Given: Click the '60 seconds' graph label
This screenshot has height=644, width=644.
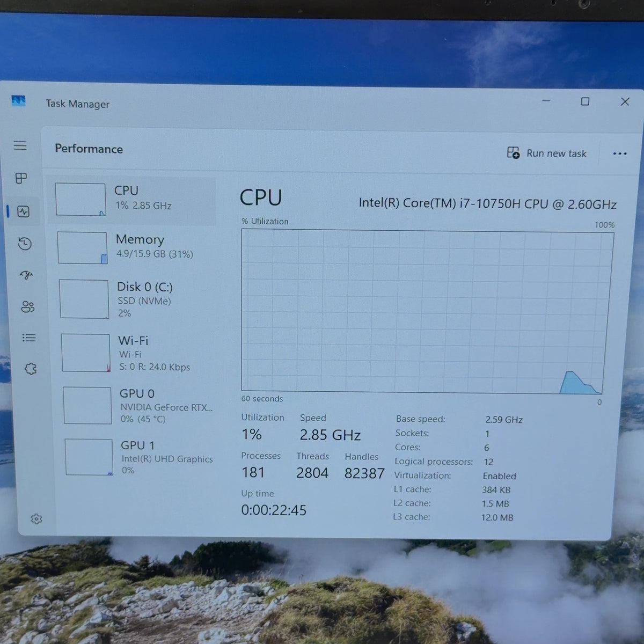Looking at the screenshot, I should pyautogui.click(x=262, y=399).
